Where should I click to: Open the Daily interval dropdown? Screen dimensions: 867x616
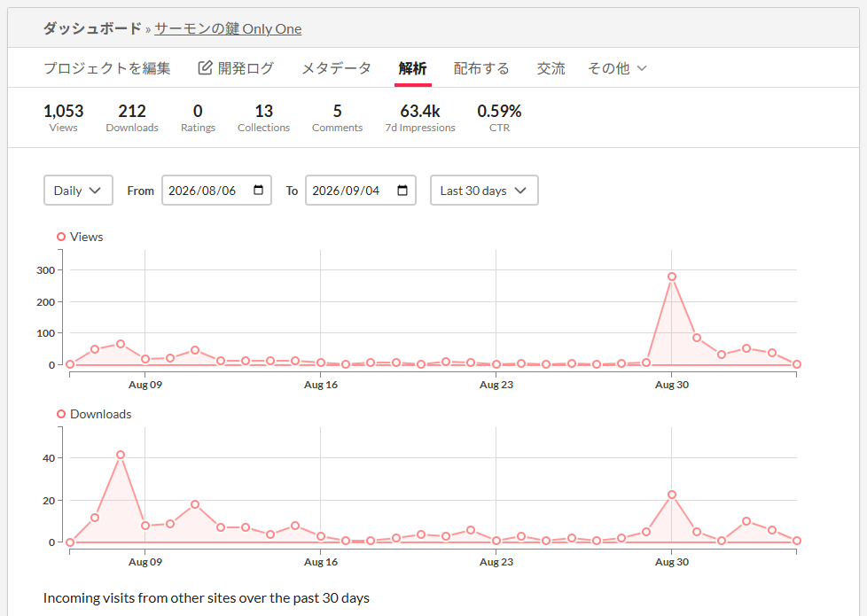tap(78, 191)
